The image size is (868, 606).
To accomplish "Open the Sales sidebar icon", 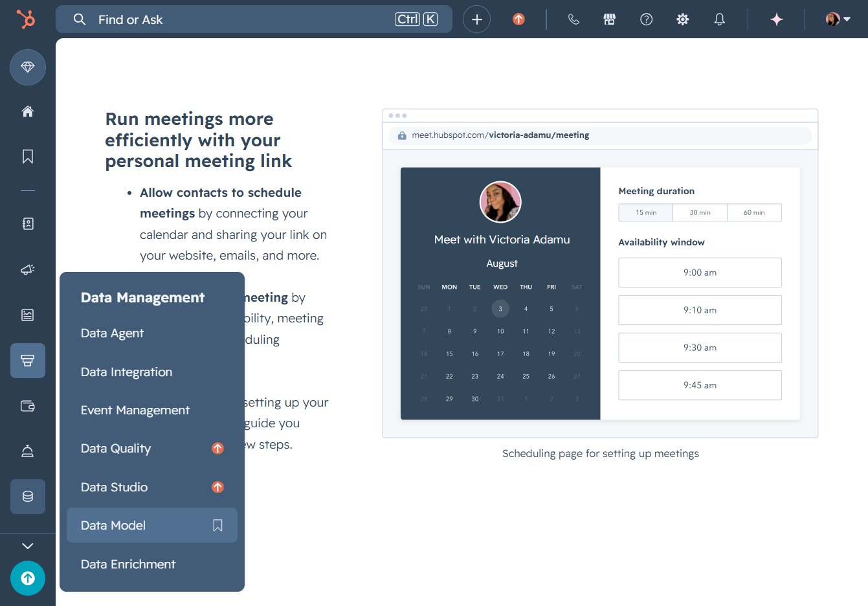I will point(28,361).
